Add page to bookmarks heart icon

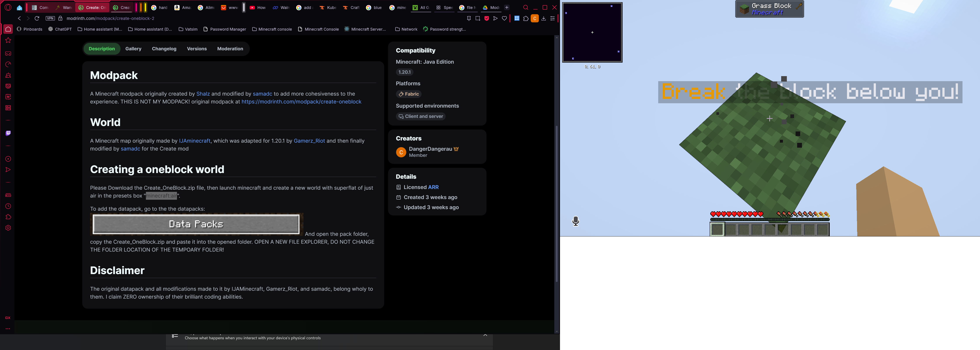pos(504,18)
